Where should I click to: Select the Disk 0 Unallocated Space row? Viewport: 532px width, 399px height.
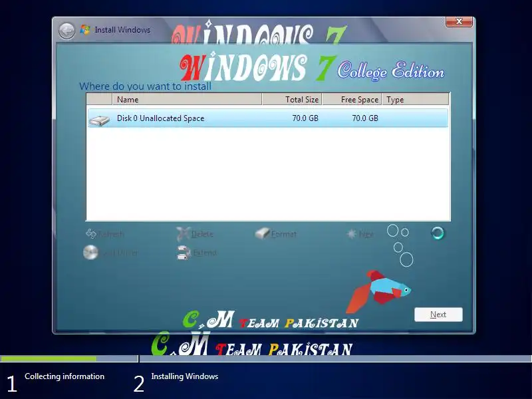click(268, 118)
